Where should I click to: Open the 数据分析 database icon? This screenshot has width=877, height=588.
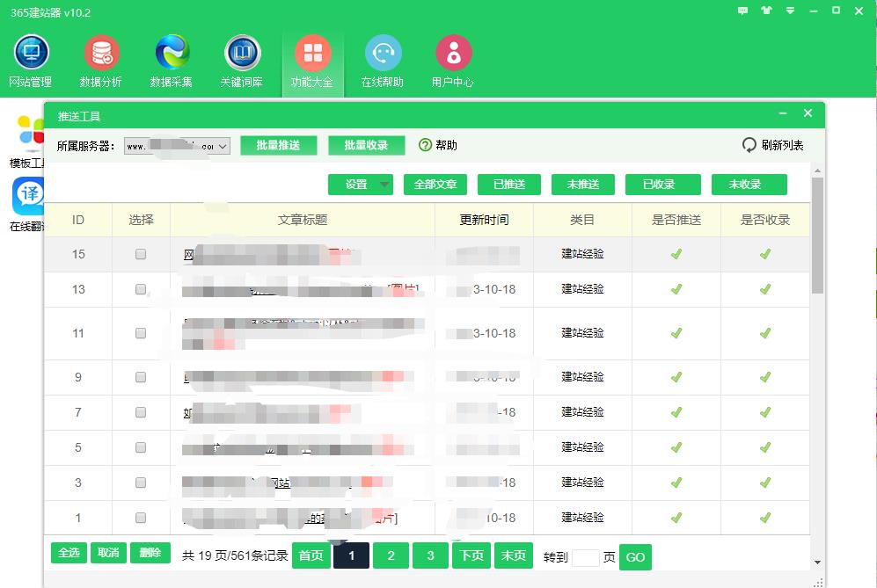pyautogui.click(x=101, y=53)
